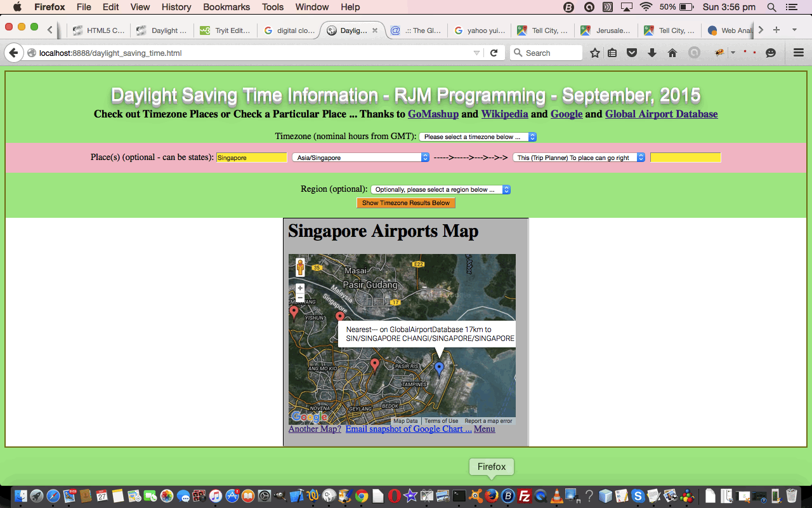This screenshot has height=508, width=812.
Task: Launch Google Chrome from the dock
Action: pos(362,496)
